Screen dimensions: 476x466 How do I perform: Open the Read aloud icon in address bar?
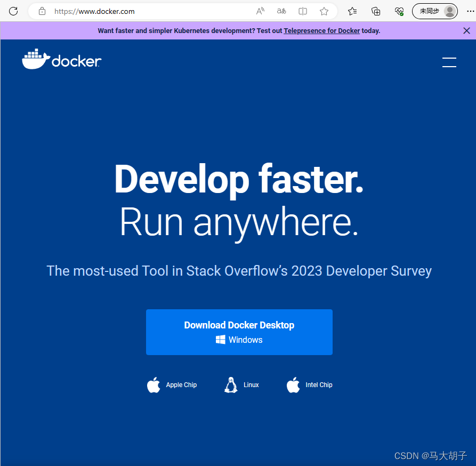[x=260, y=11]
